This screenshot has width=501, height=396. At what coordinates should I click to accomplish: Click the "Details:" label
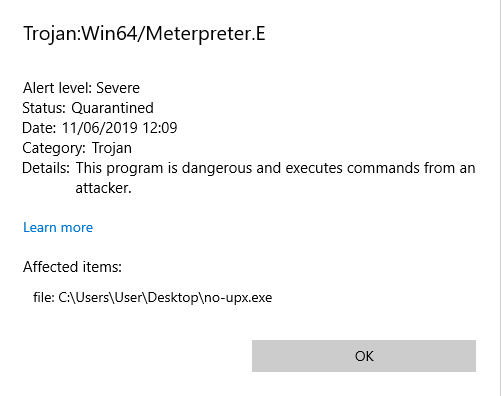pyautogui.click(x=46, y=168)
